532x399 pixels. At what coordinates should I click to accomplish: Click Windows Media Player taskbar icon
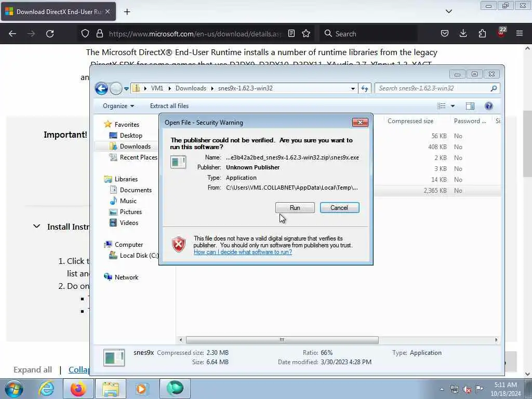coord(141,389)
